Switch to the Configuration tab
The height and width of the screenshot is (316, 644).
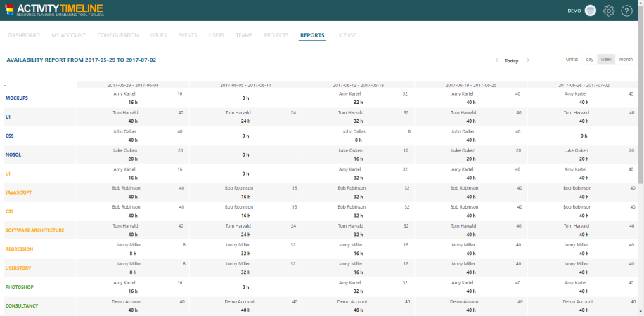pyautogui.click(x=118, y=35)
